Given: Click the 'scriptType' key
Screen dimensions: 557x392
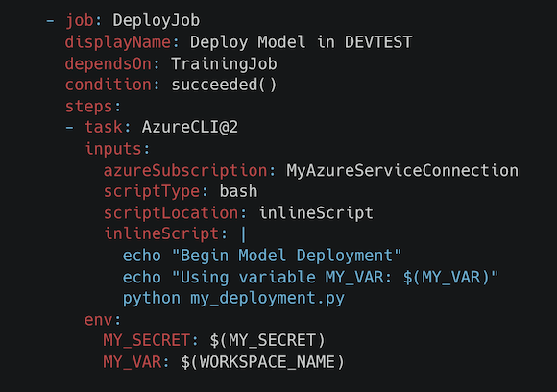Looking at the screenshot, I should [x=152, y=191].
